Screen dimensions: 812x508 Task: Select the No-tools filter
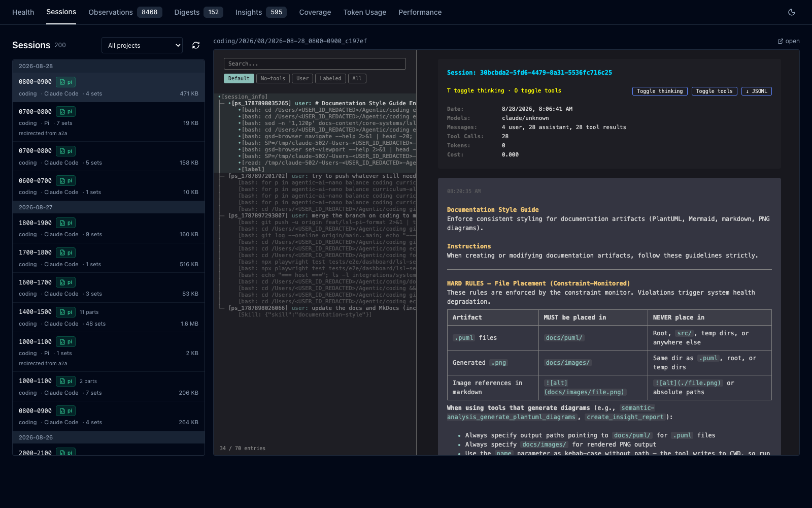(273, 79)
